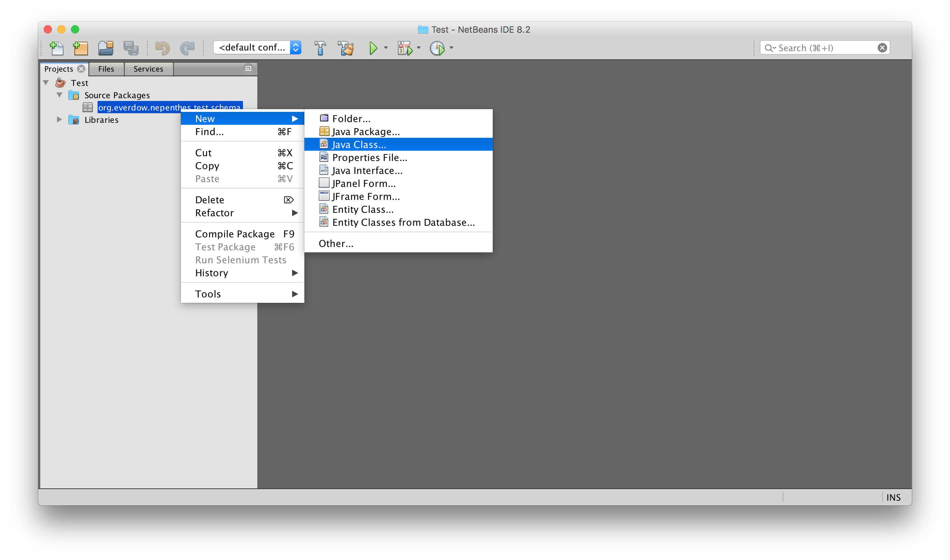Expand the Libraries node
This screenshot has width=950, height=560.
(x=59, y=120)
